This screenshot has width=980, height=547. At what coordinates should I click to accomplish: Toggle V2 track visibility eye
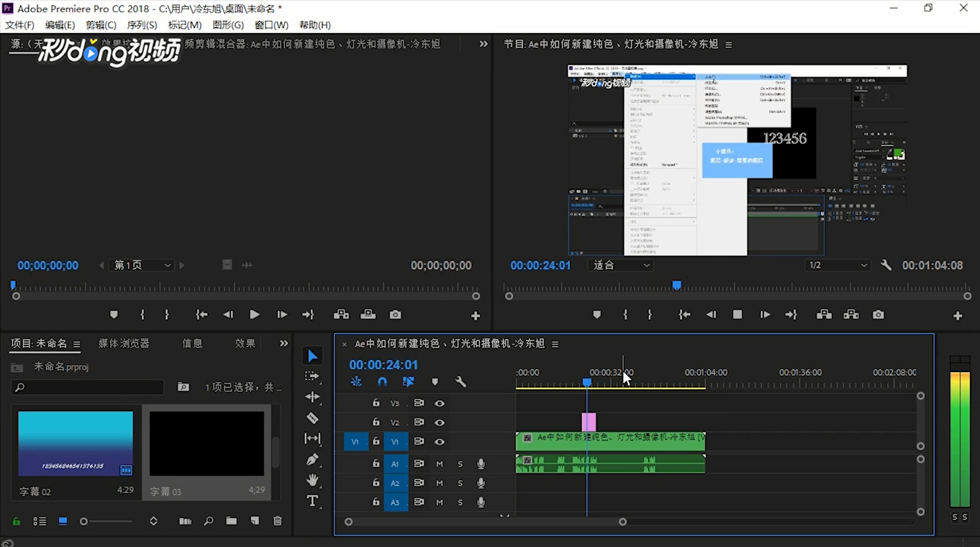(x=440, y=422)
